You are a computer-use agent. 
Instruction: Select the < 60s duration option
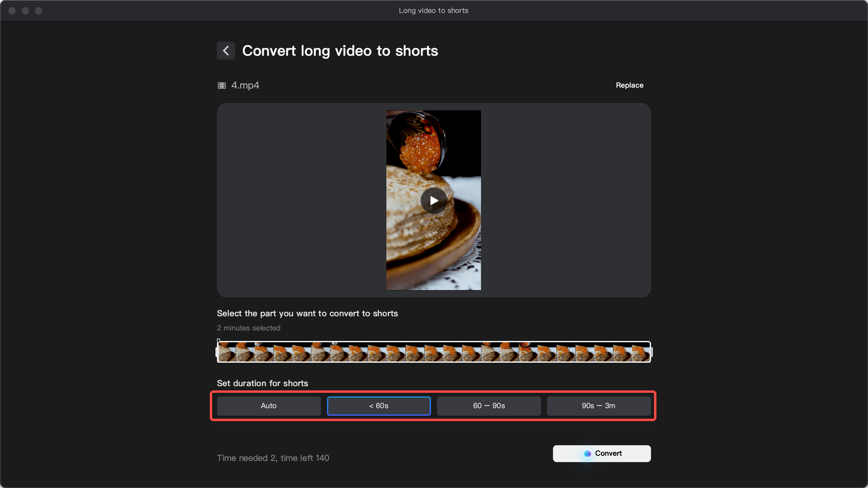(379, 406)
